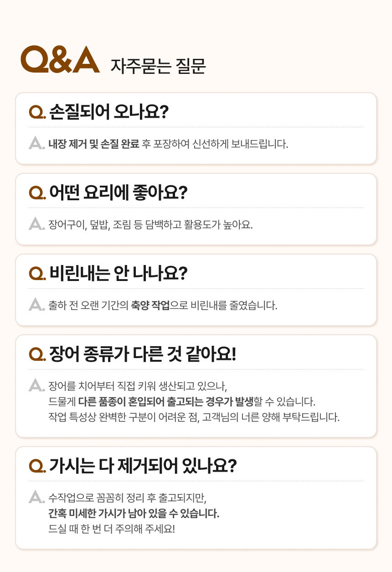
Task: Select the 자주묻는 질문 heading text
Action: 158,66
